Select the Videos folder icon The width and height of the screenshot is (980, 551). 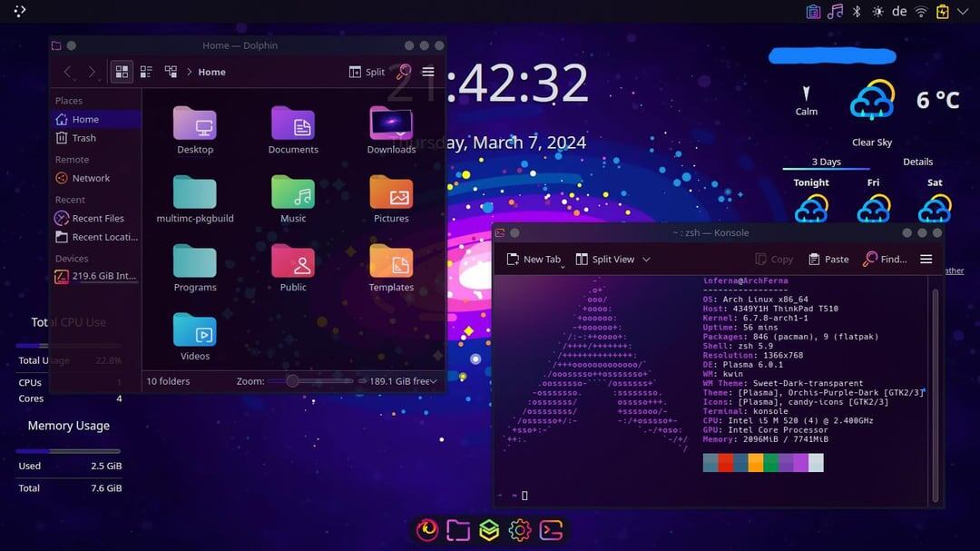click(195, 330)
